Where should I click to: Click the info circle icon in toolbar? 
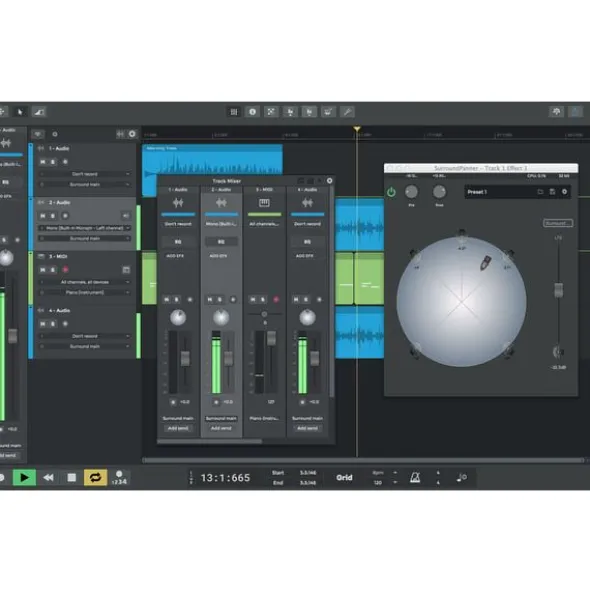252,112
